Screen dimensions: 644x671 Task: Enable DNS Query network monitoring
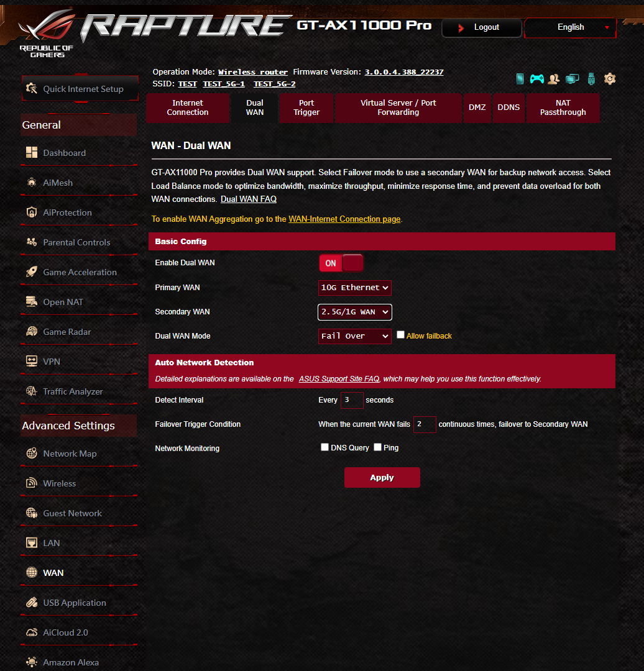(324, 447)
